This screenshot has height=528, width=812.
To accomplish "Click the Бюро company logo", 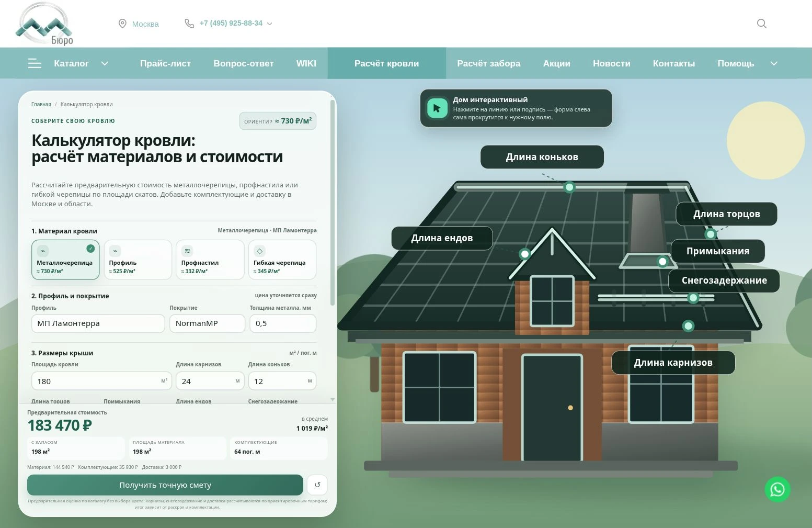I will tap(44, 24).
